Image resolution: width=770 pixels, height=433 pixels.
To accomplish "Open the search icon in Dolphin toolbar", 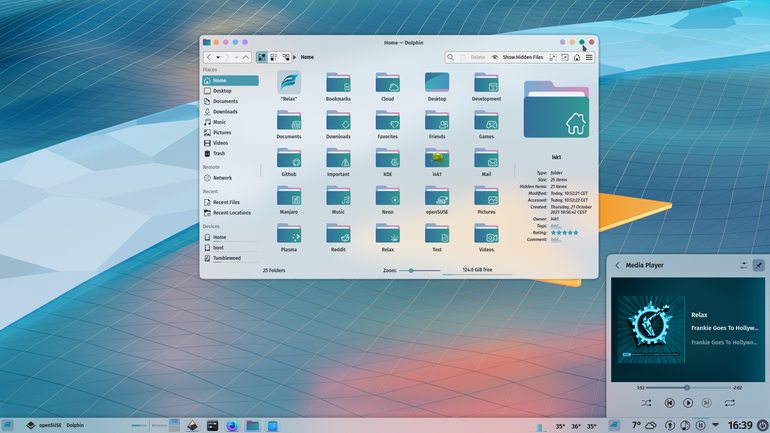I will tap(450, 57).
